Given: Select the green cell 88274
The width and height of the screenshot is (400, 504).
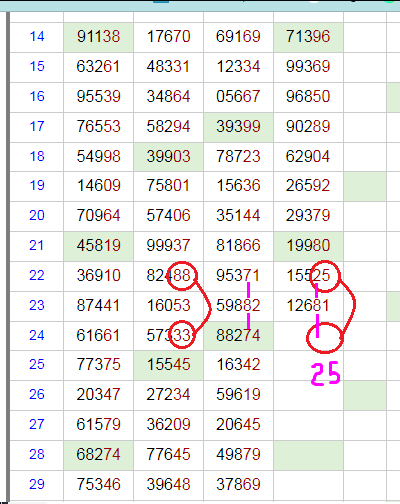Looking at the screenshot, I should (x=238, y=336).
